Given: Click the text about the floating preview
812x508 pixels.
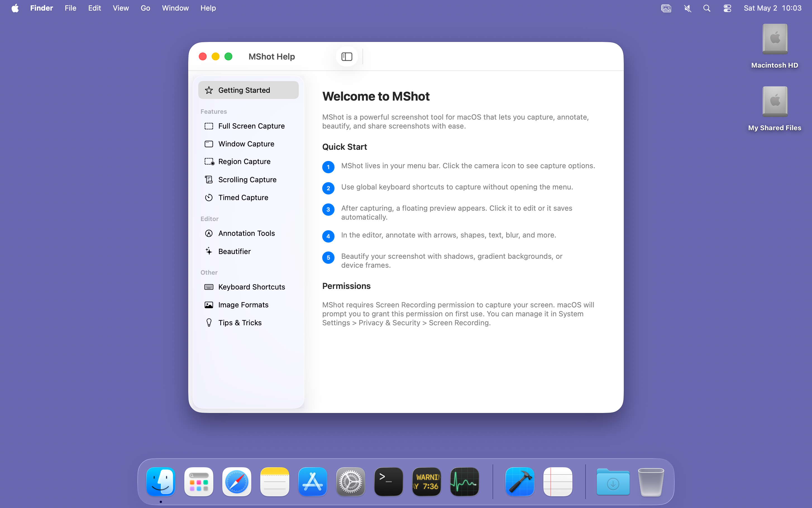Looking at the screenshot, I should (x=457, y=212).
